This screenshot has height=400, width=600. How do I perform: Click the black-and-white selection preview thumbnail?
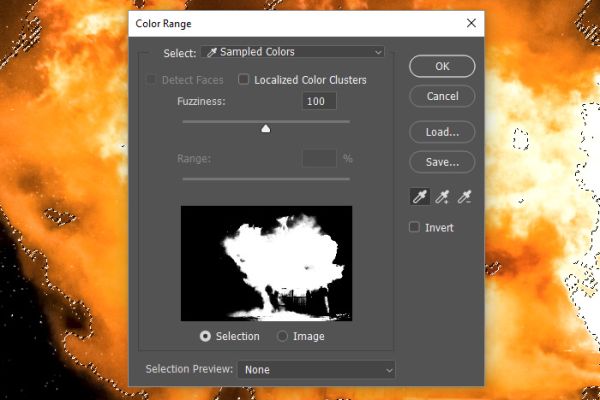coord(266,263)
